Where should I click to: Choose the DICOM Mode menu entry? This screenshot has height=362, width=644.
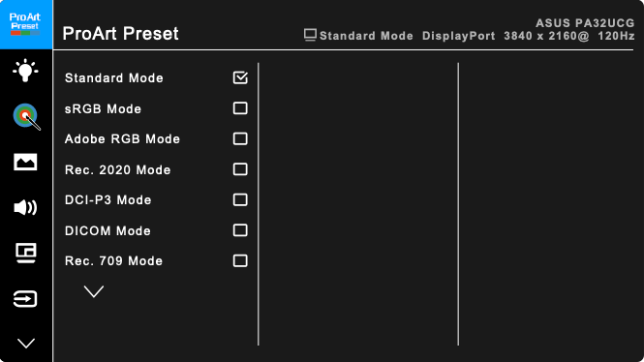tap(156, 230)
